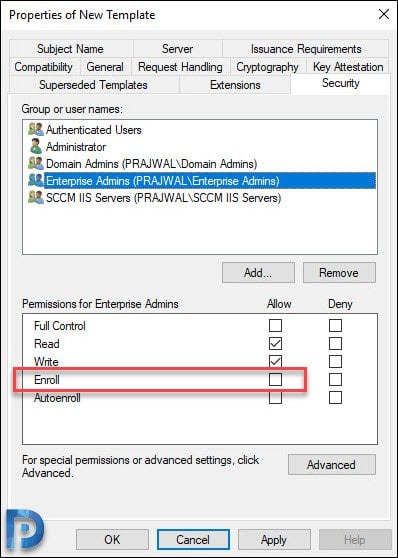Click the Authenticated Users group icon
The width and height of the screenshot is (398, 558).
pyautogui.click(x=36, y=130)
